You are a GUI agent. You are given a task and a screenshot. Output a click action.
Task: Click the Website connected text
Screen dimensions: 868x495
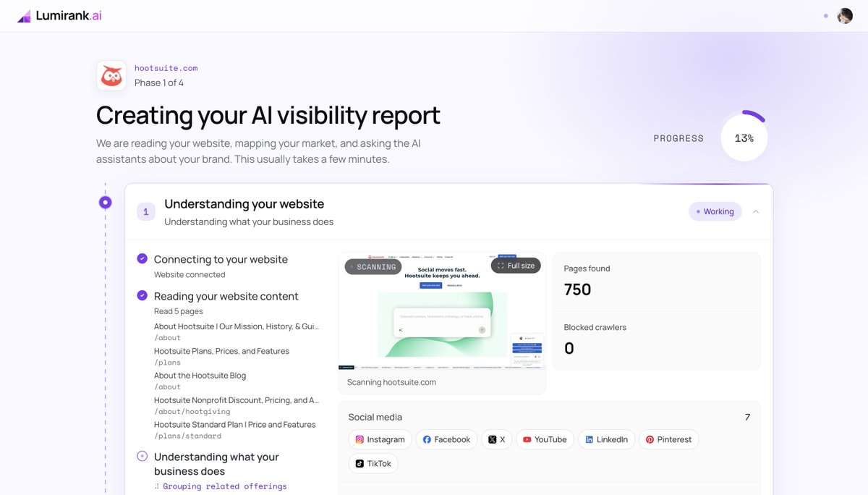[x=190, y=274]
